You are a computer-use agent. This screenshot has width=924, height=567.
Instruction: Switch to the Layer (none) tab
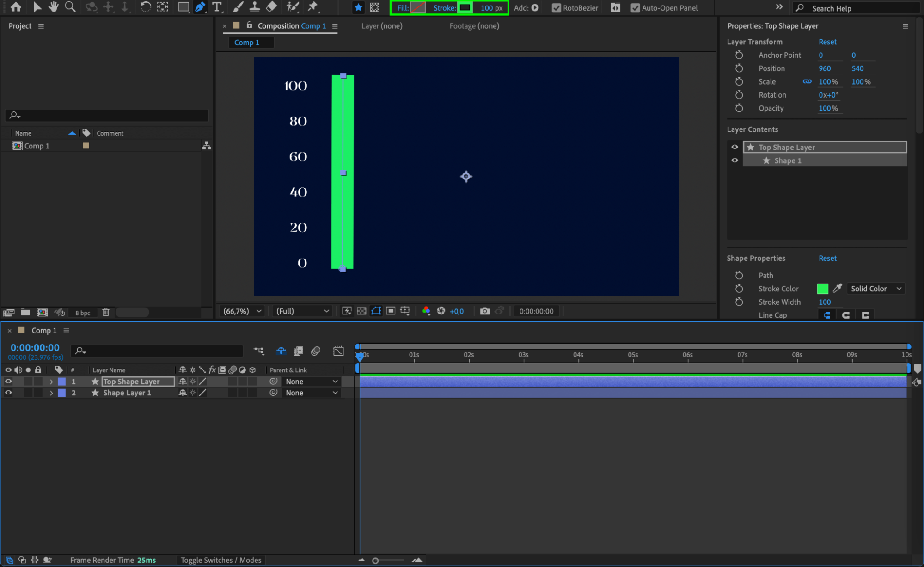tap(381, 26)
